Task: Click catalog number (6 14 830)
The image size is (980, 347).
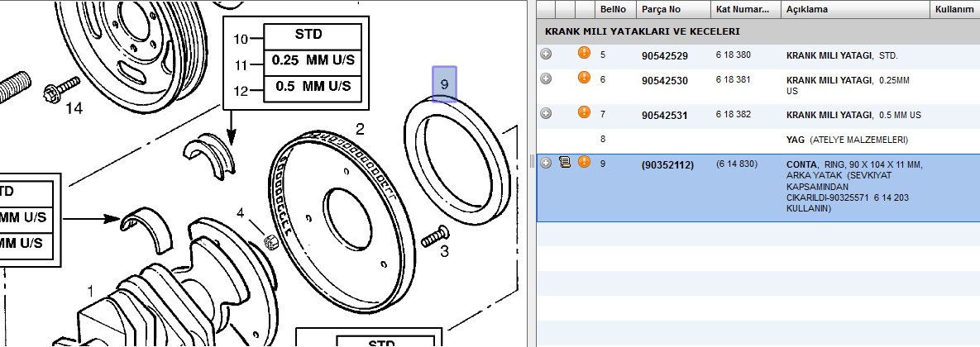Action: tap(736, 164)
